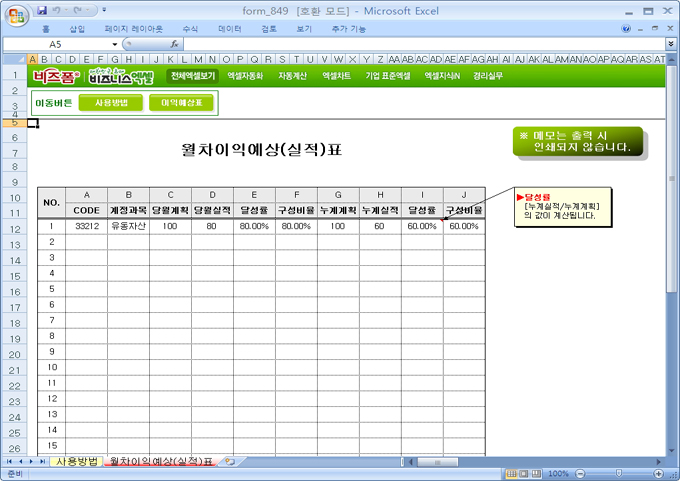Open Excel help question mark icon
Image resolution: width=680 pixels, height=481 pixels.
626,29
